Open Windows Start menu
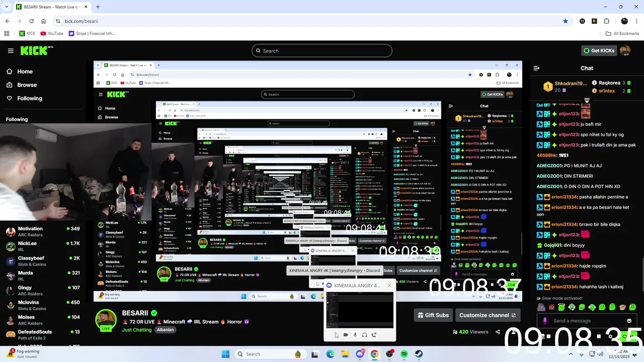 225,354
